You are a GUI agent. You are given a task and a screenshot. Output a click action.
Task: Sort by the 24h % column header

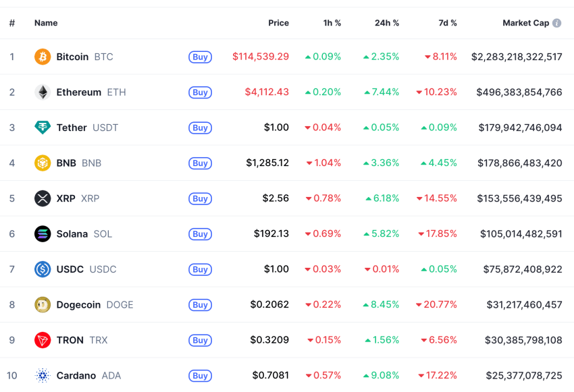(386, 22)
